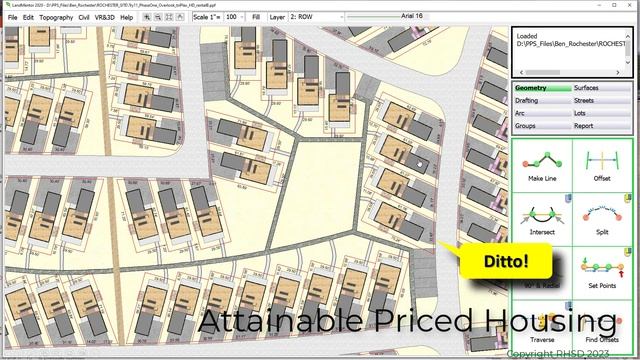The height and width of the screenshot is (360, 640).
Task: Click the log scroll-down arrow
Action: (x=628, y=62)
